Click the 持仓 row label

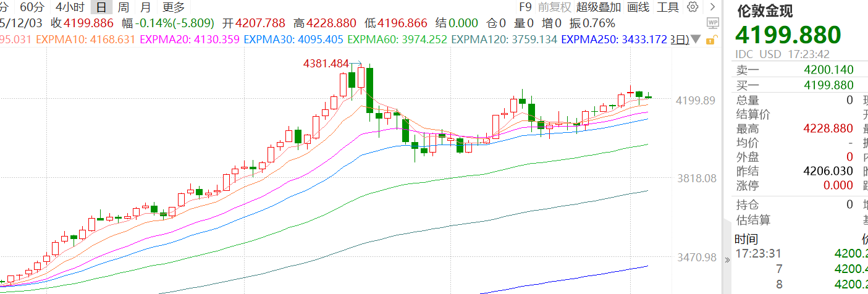point(748,204)
